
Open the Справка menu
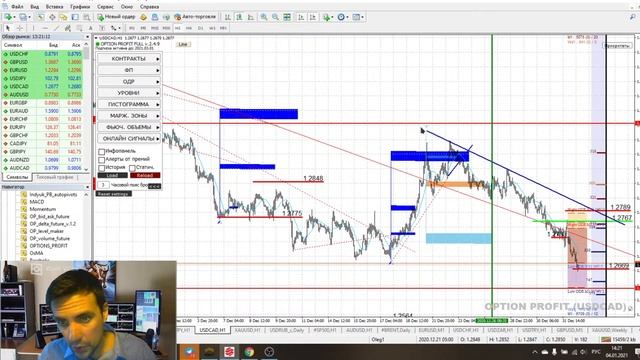(149, 7)
